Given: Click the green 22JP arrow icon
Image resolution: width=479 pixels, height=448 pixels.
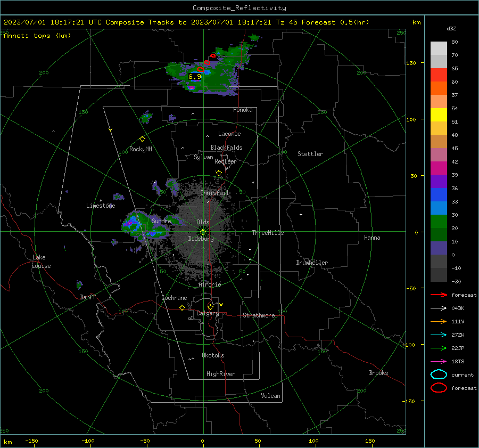Looking at the screenshot, I should point(439,348).
